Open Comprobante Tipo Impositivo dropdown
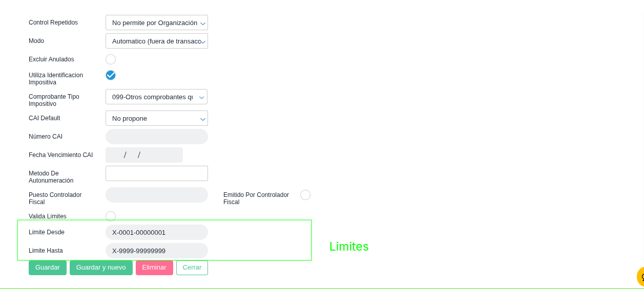This screenshot has width=644, height=289. click(157, 97)
